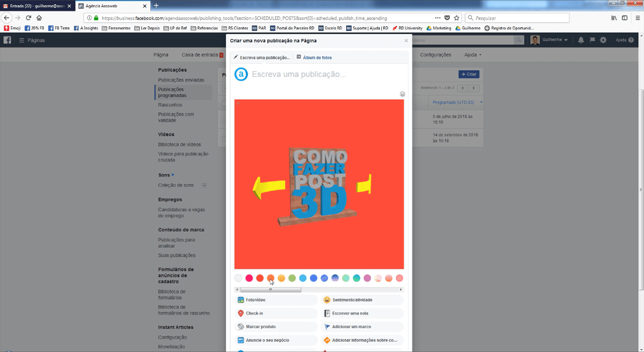
Task: Open Firefox hamburger menu
Action: pyautogui.click(x=637, y=18)
